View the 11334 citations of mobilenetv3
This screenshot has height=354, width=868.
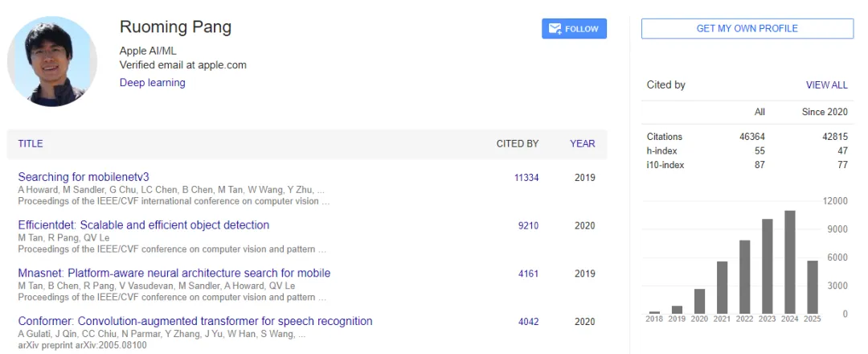tap(526, 178)
